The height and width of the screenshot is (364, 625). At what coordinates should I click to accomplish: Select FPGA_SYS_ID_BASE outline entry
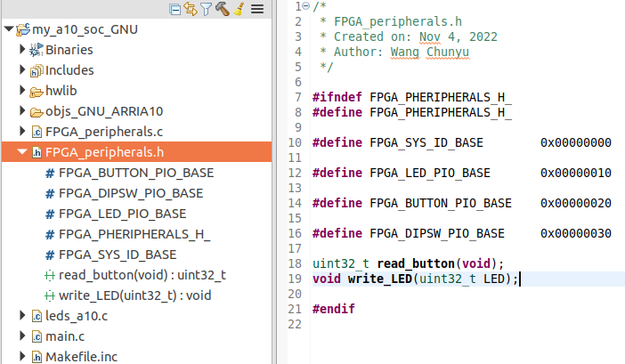pyautogui.click(x=118, y=255)
